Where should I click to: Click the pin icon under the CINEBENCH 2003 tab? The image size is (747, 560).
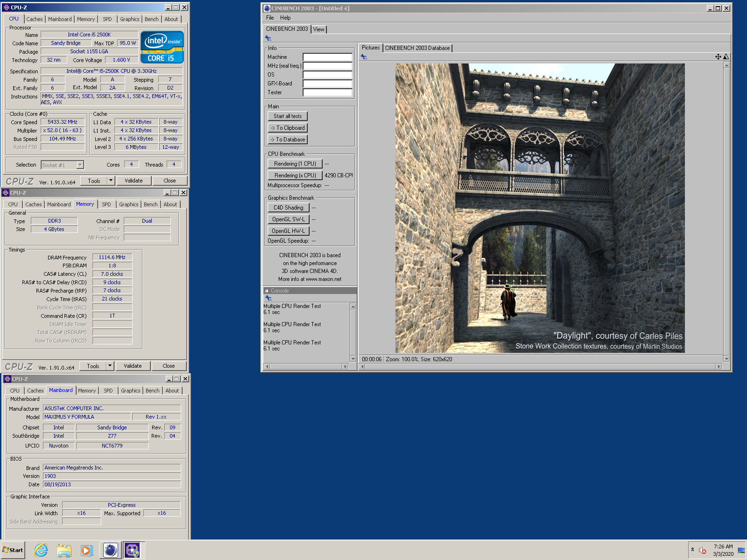(x=268, y=38)
